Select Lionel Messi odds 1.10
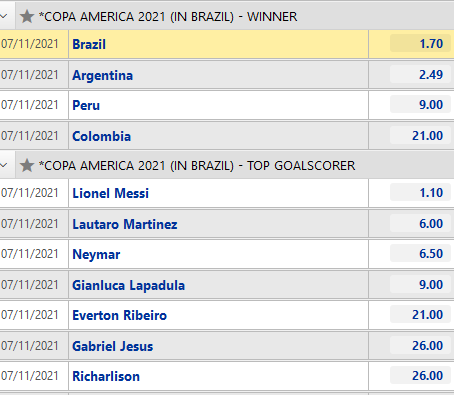454x395 pixels. pos(420,192)
